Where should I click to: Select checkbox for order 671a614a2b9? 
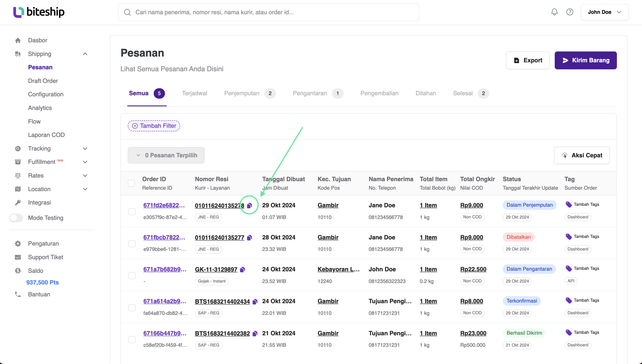(132, 307)
